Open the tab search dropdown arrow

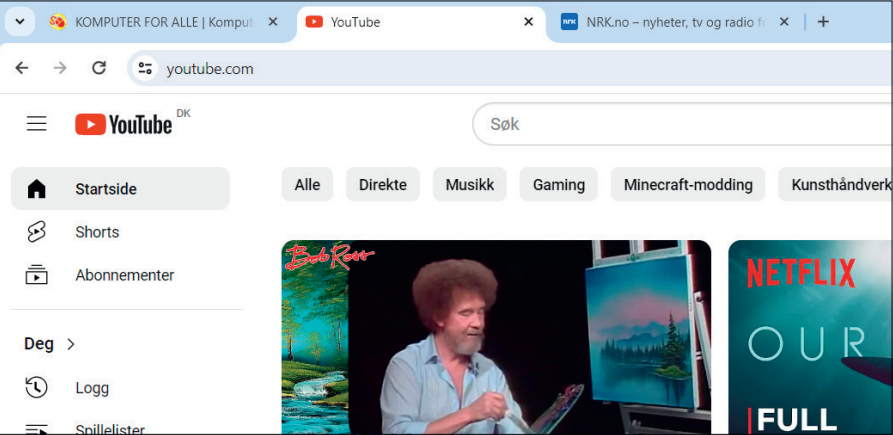(x=20, y=22)
